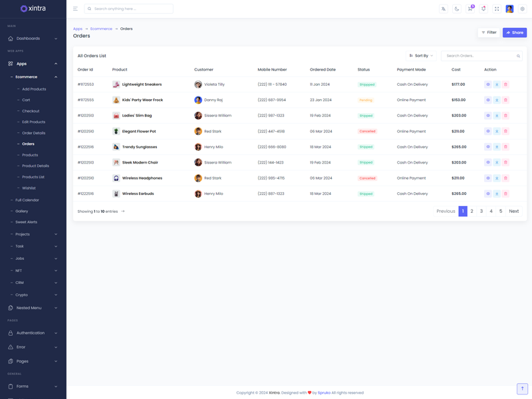Delete the Kids' Party Wear Frock order
This screenshot has width=532, height=399.
coord(505,100)
